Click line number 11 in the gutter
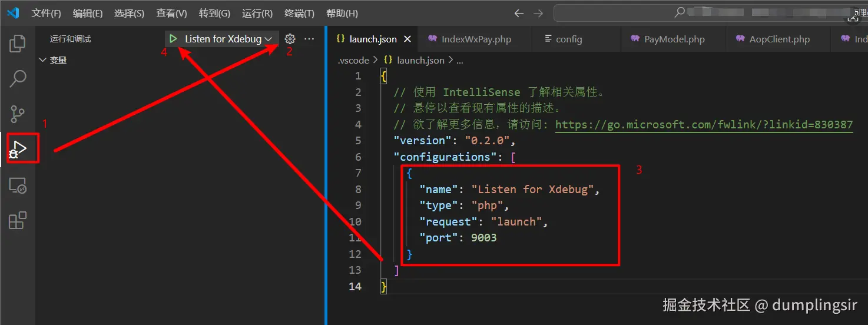 (x=355, y=238)
